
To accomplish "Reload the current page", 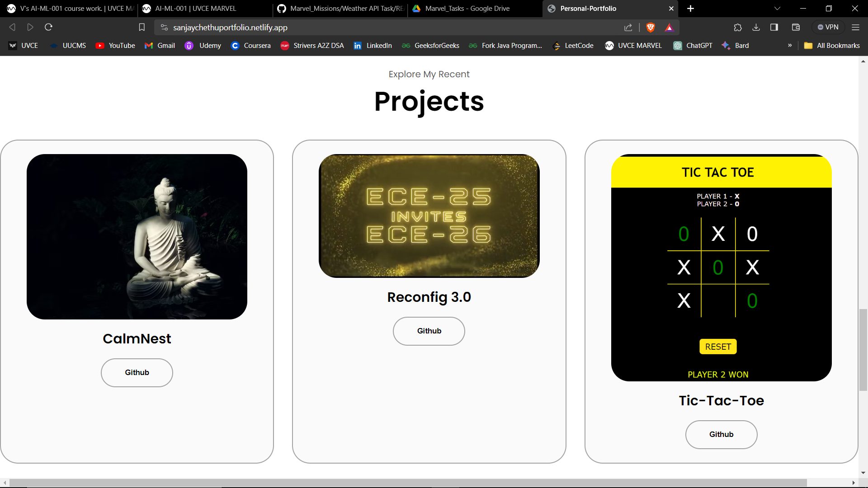I will (49, 27).
